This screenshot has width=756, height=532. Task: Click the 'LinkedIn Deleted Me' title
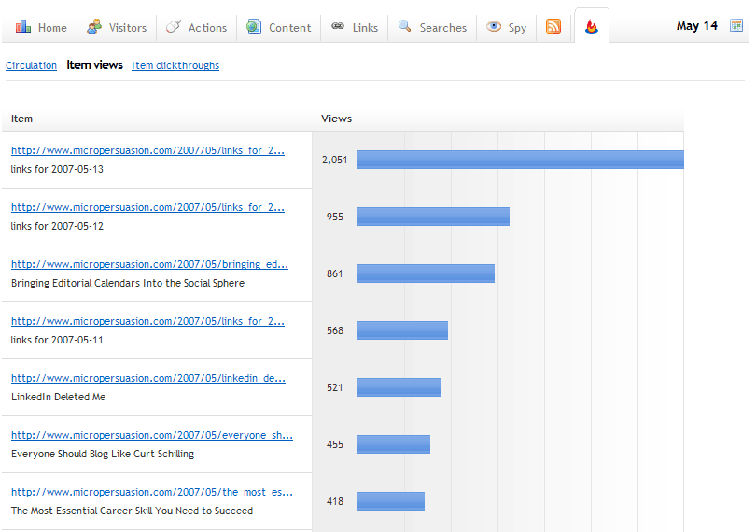click(x=59, y=397)
